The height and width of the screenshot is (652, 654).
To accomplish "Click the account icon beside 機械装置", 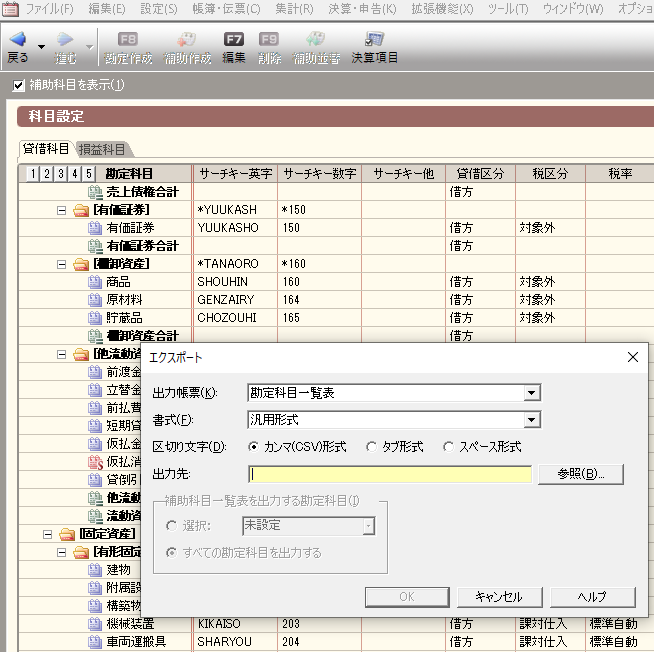I will [95, 624].
